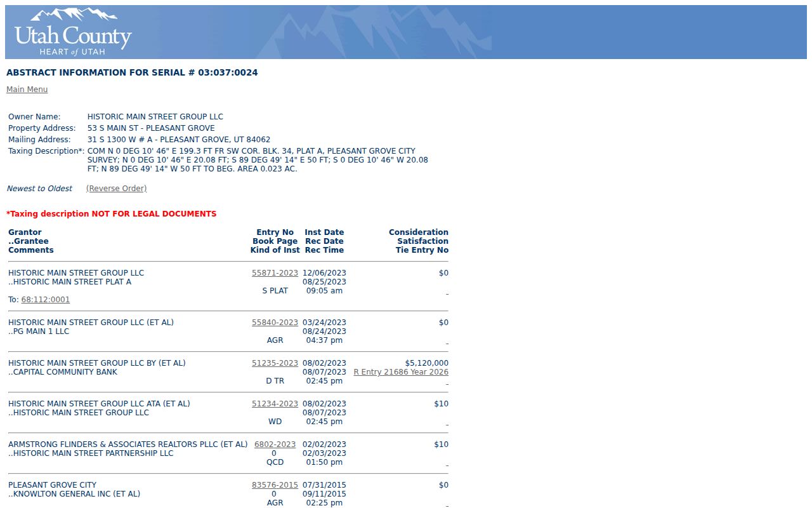Click grantee PG MAIN 1 LLC

pyautogui.click(x=39, y=331)
